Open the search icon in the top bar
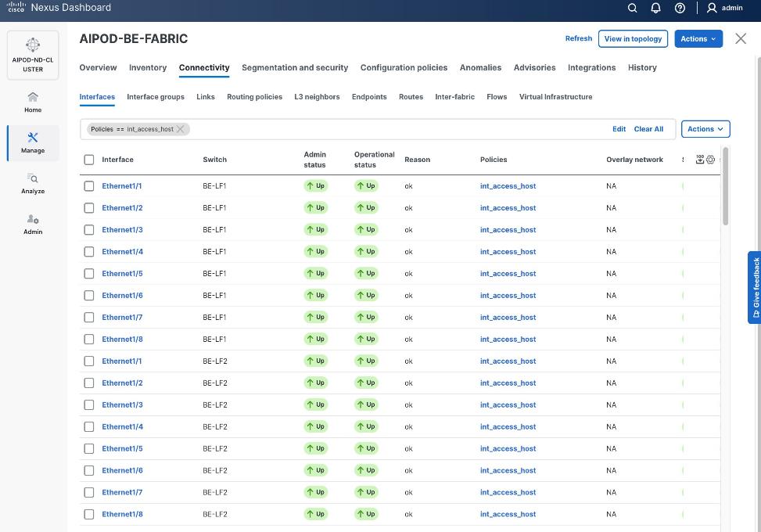Image resolution: width=761 pixels, height=532 pixels. (633, 8)
